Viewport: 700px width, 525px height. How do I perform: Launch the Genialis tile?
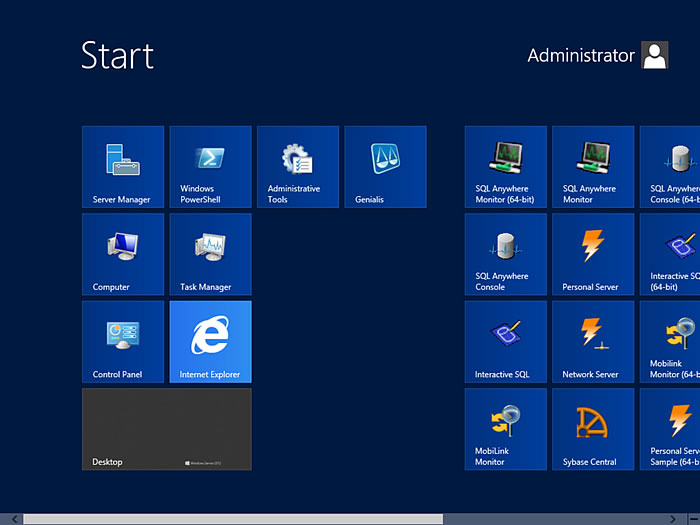click(385, 167)
